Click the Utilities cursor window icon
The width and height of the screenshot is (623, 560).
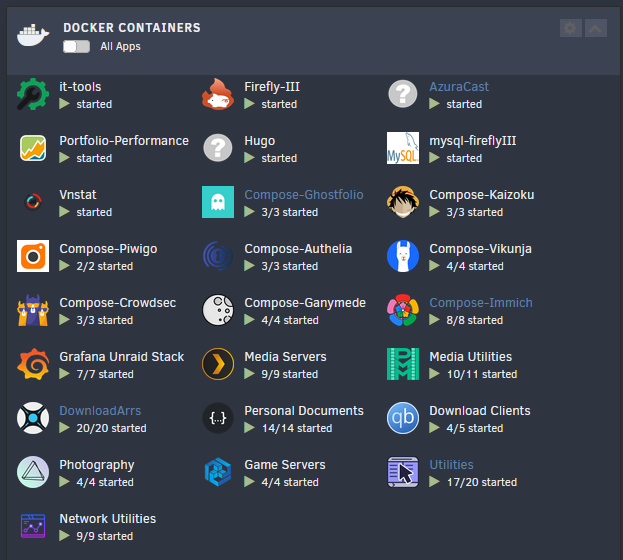[x=403, y=472]
